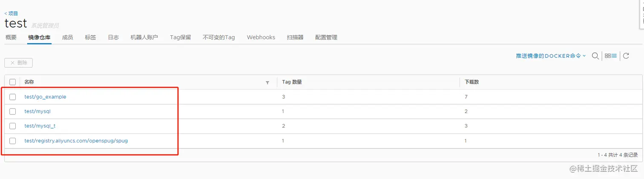Screen dimensions: 644x179
Task: Check the test/go_example row checkbox
Action: click(12, 97)
